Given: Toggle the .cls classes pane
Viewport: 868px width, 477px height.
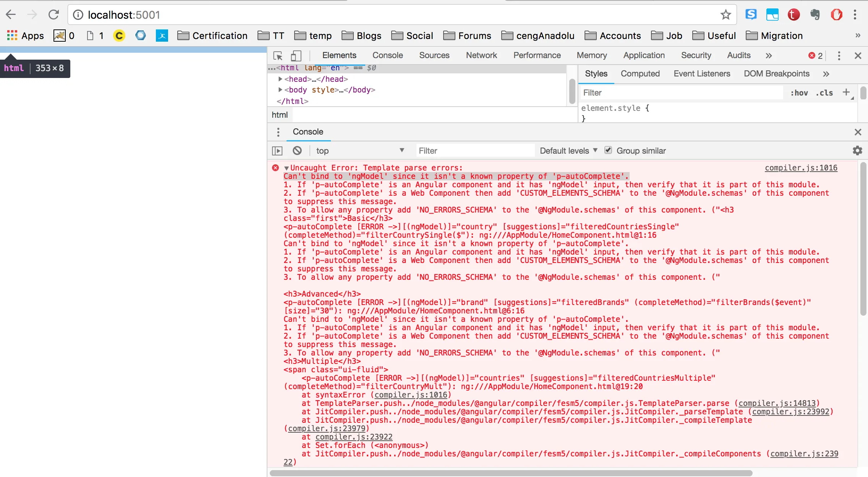Looking at the screenshot, I should [x=824, y=93].
